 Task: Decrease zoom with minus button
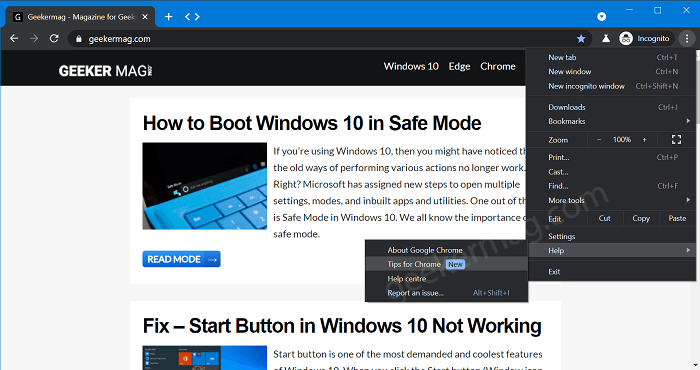pyautogui.click(x=599, y=140)
